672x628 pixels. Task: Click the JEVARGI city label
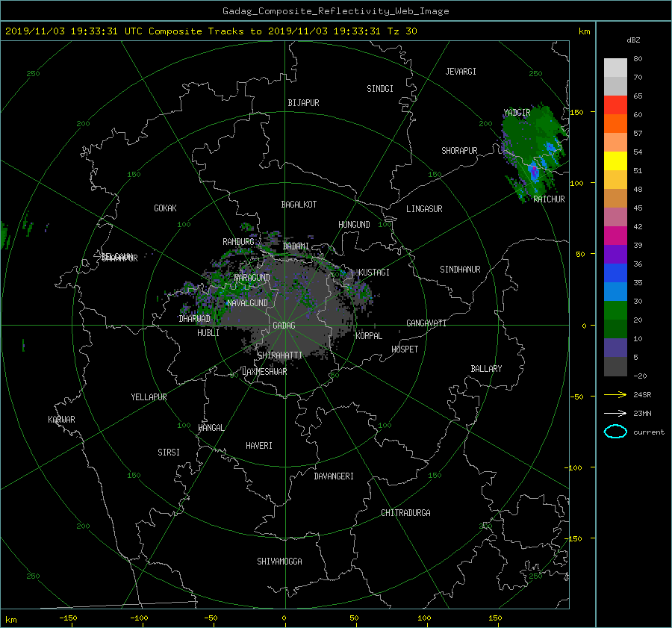coord(461,72)
